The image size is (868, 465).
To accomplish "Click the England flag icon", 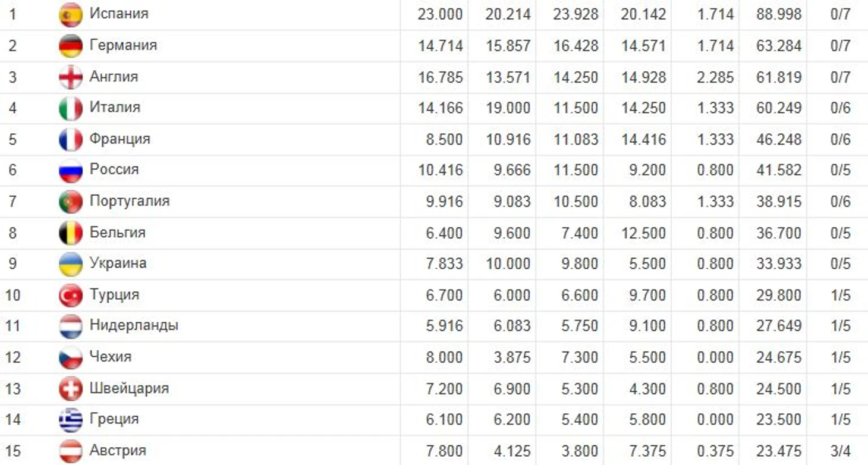I will pyautogui.click(x=71, y=77).
